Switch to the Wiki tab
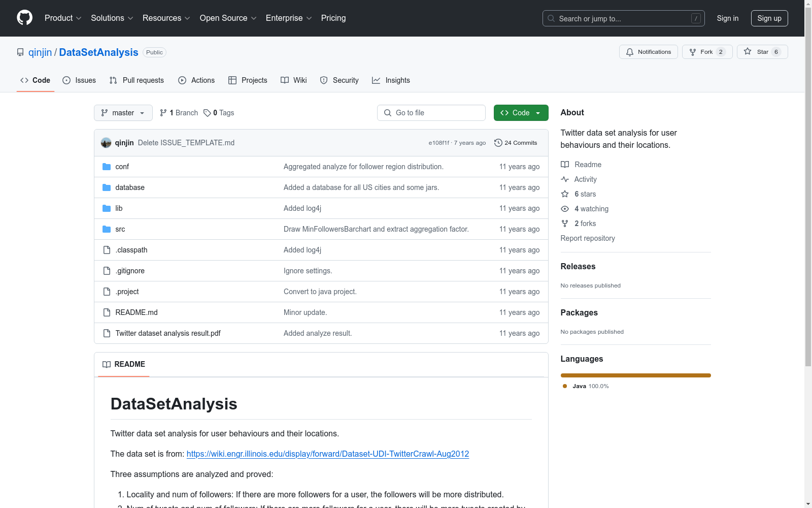Screen dimensions: 812x508 point(294,80)
